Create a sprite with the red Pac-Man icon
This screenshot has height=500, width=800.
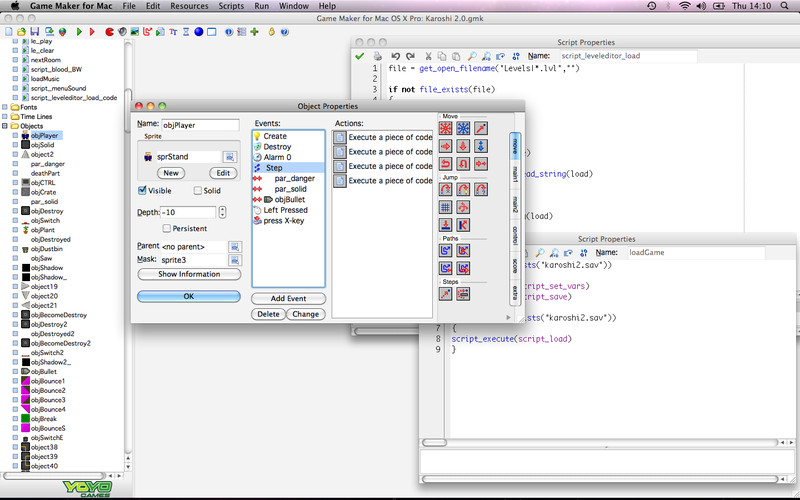[x=109, y=32]
